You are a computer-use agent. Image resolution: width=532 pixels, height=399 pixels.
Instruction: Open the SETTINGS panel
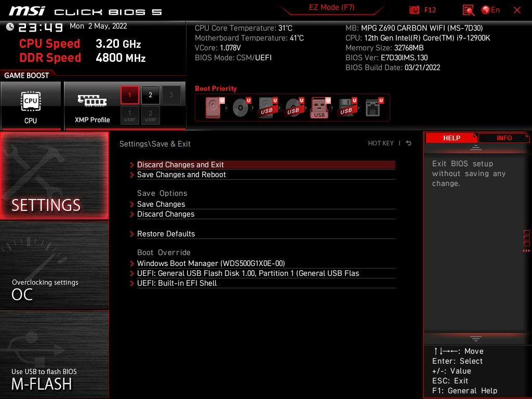tap(55, 176)
